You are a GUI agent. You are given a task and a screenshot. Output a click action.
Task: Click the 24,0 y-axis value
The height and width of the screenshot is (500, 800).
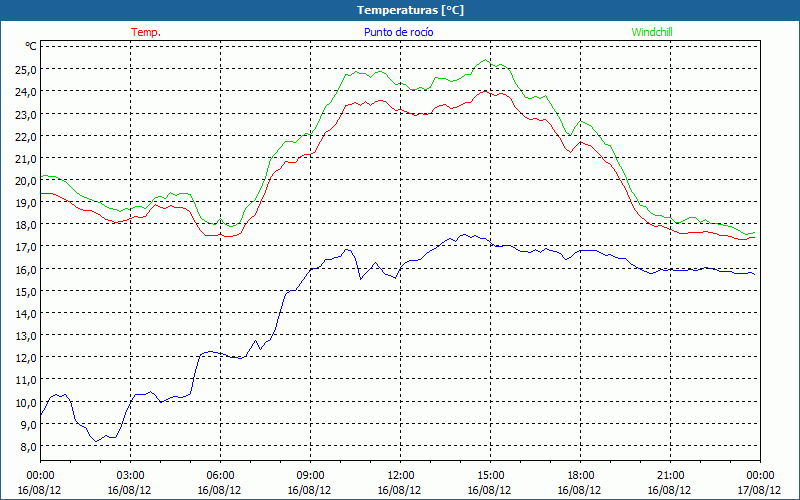(x=26, y=92)
